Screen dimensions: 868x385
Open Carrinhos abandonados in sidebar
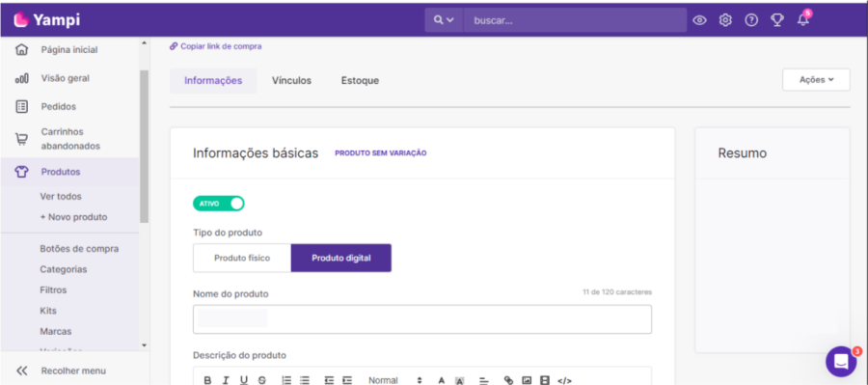pos(70,139)
